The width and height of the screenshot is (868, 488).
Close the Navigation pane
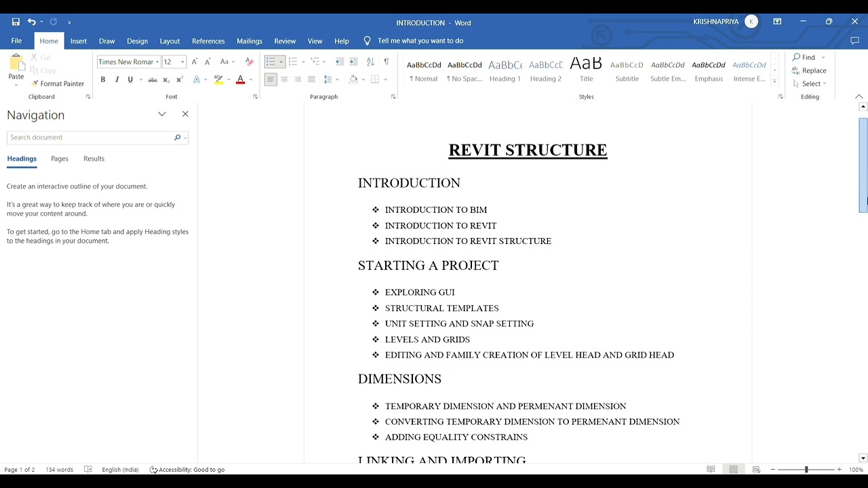pyautogui.click(x=185, y=114)
